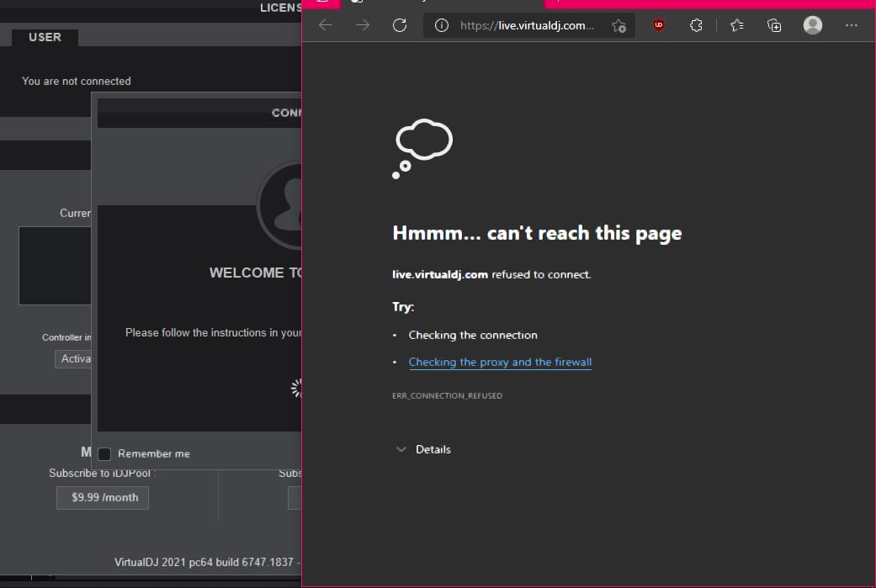
Task: Add this page to favorites star
Action: (619, 26)
